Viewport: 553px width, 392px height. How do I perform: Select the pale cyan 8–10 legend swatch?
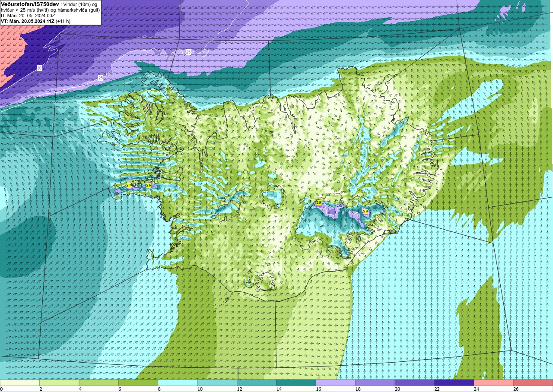(x=178, y=383)
